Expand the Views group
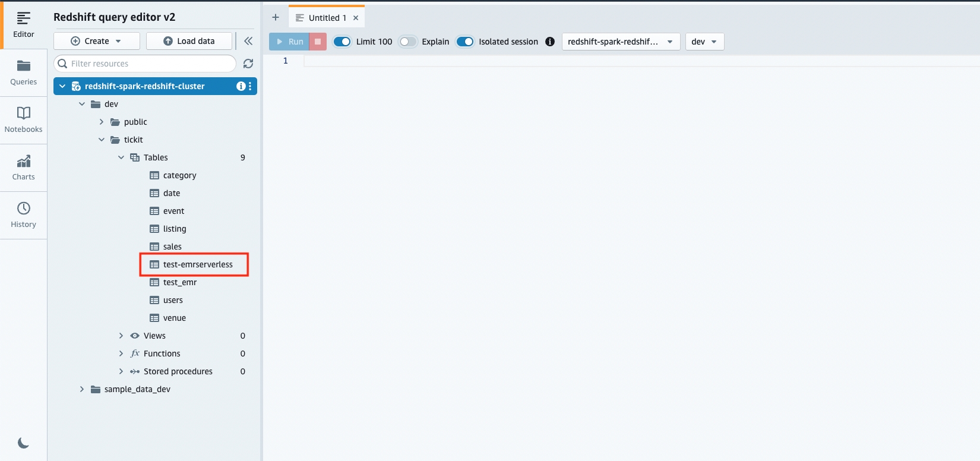Image resolution: width=980 pixels, height=461 pixels. point(121,336)
